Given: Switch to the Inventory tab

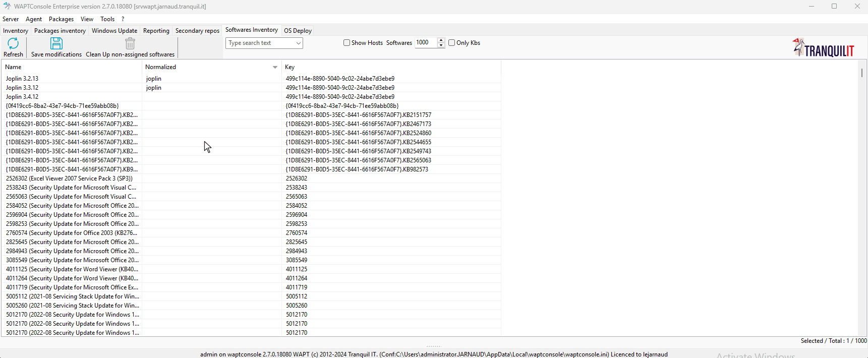Looking at the screenshot, I should pos(16,31).
